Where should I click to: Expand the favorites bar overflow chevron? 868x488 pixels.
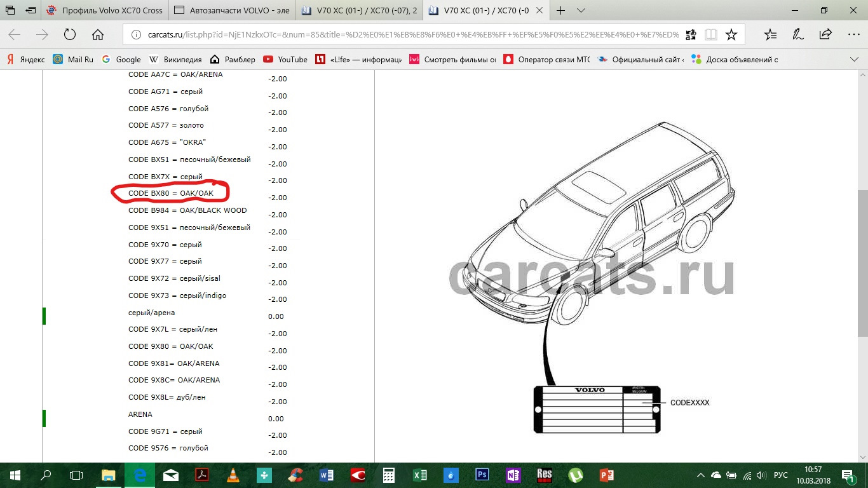pos(854,59)
